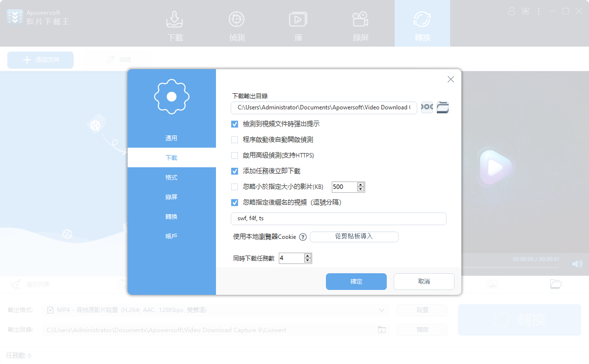This screenshot has height=364, width=589.
Task: Click the 編輯 edit button
Action: pos(119,60)
